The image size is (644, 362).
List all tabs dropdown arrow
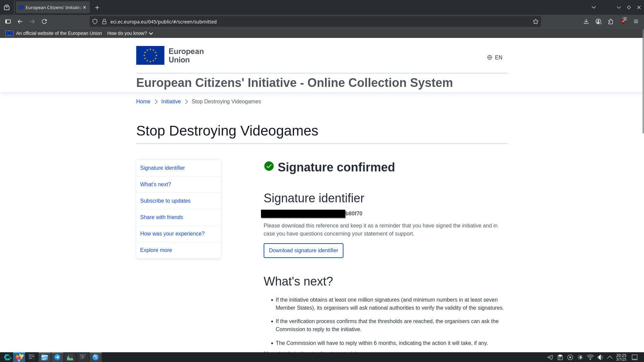point(594,7)
